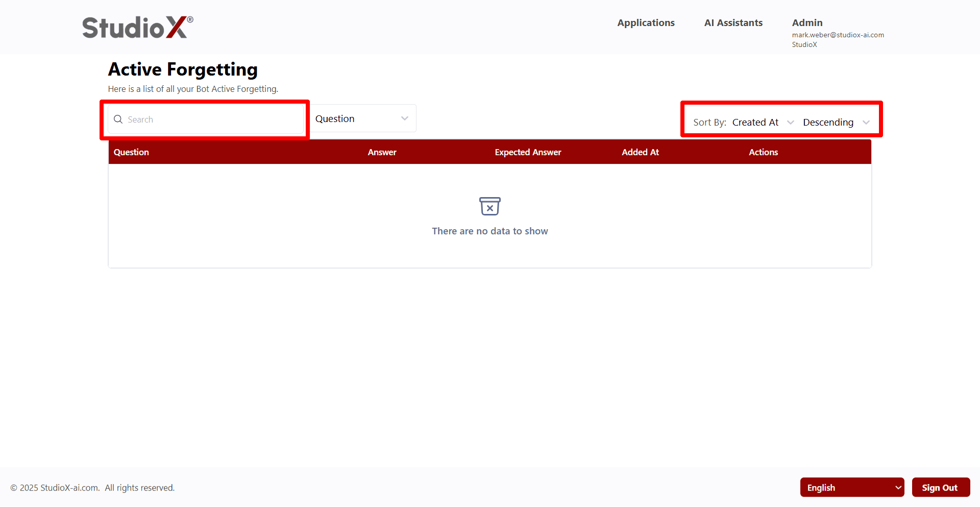Expand the Created At sort dropdown
The height and width of the screenshot is (507, 980).
pos(763,123)
